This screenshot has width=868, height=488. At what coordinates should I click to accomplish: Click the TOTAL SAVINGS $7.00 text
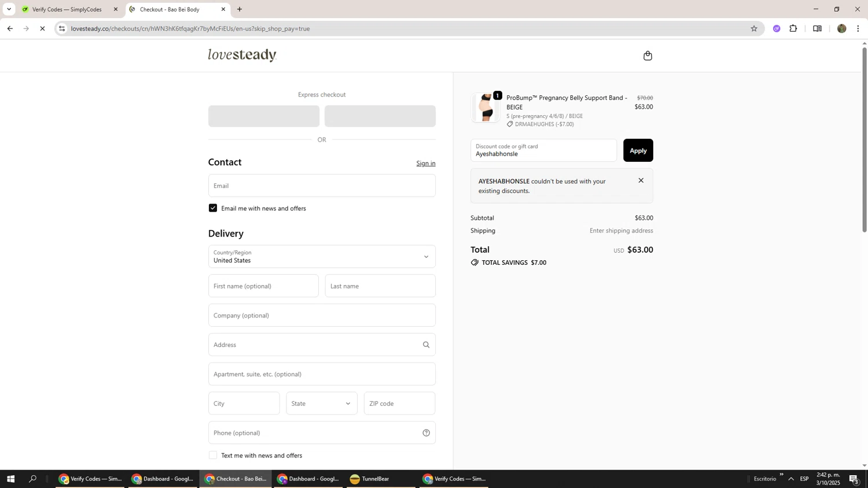click(x=514, y=263)
